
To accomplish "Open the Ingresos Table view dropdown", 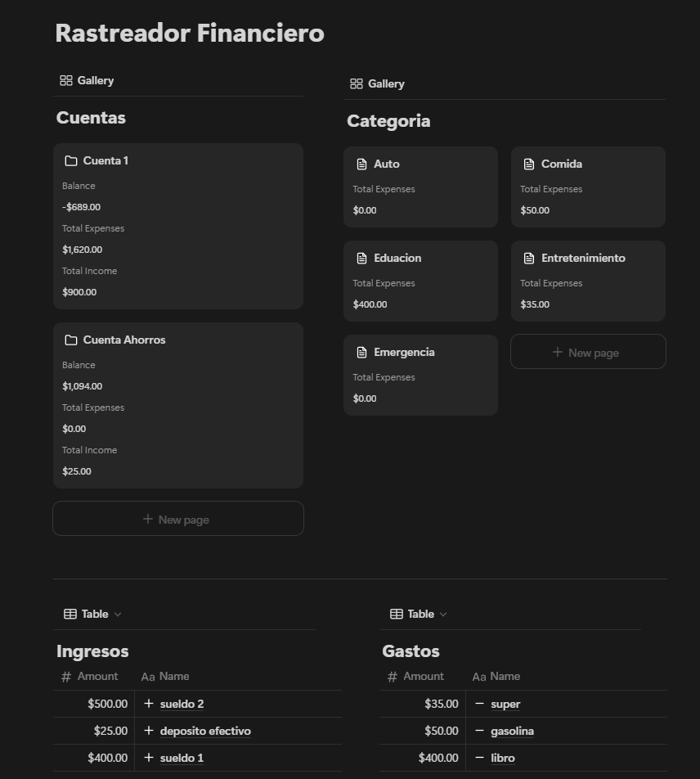I will pos(93,614).
